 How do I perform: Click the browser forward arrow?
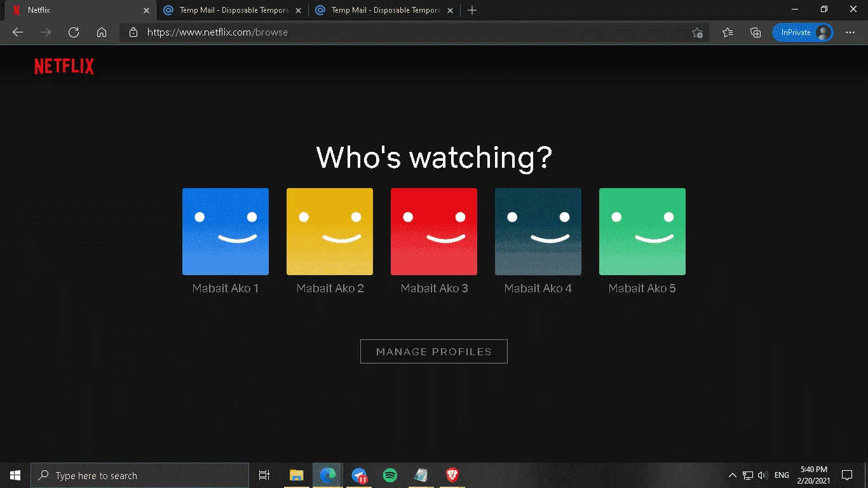[46, 32]
